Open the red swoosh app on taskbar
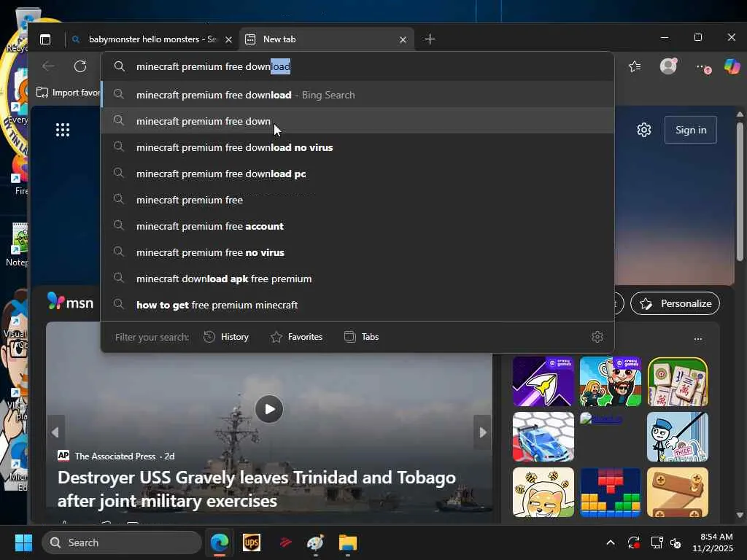 [x=285, y=542]
